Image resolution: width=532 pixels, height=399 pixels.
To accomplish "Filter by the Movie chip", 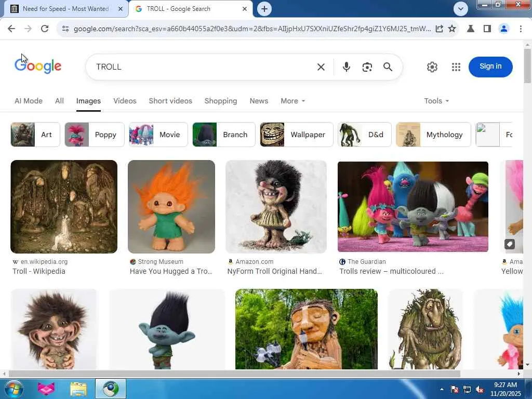I will [158, 135].
